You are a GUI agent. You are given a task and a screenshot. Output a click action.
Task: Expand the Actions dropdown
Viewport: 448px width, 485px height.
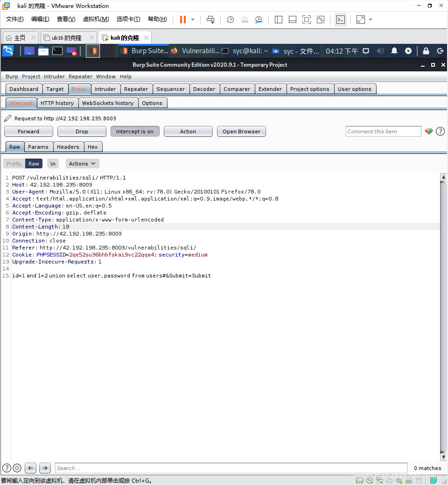click(x=82, y=164)
